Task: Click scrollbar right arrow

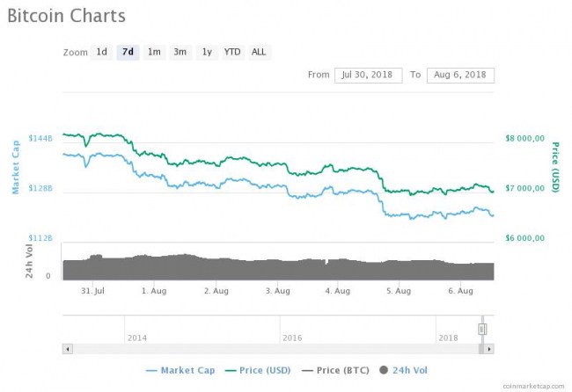Action: click(x=490, y=349)
